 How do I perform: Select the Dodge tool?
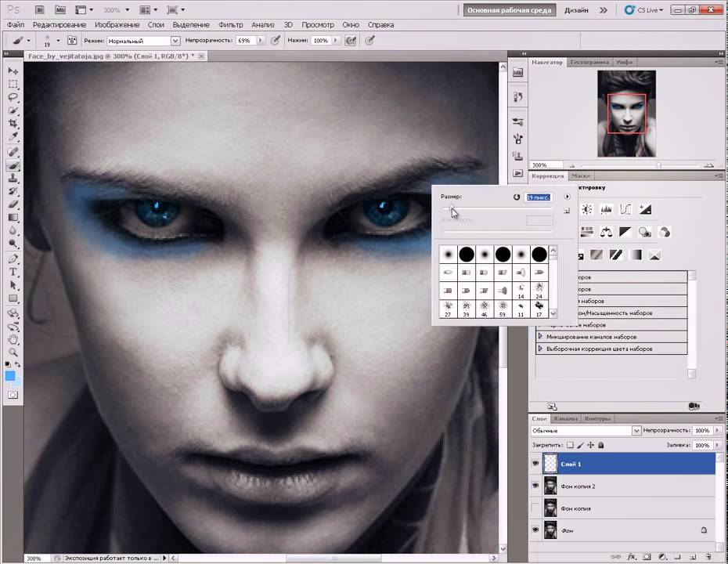[13, 244]
